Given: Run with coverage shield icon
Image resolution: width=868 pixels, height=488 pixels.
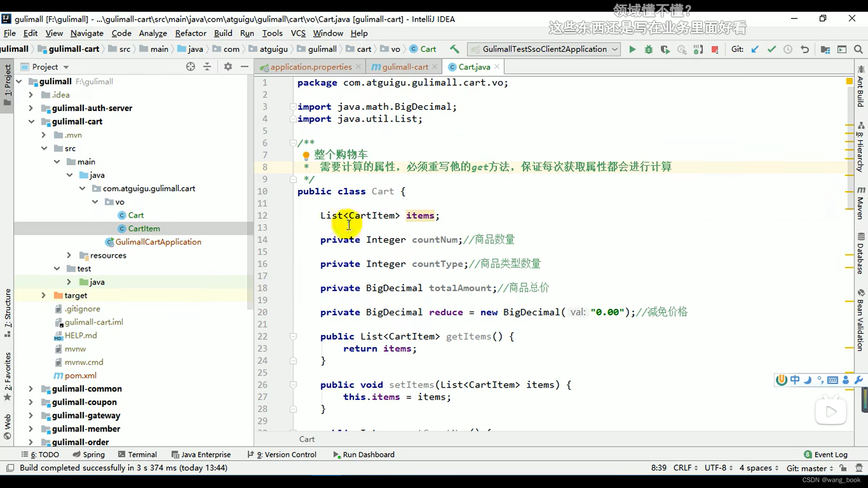Looking at the screenshot, I should pos(665,49).
